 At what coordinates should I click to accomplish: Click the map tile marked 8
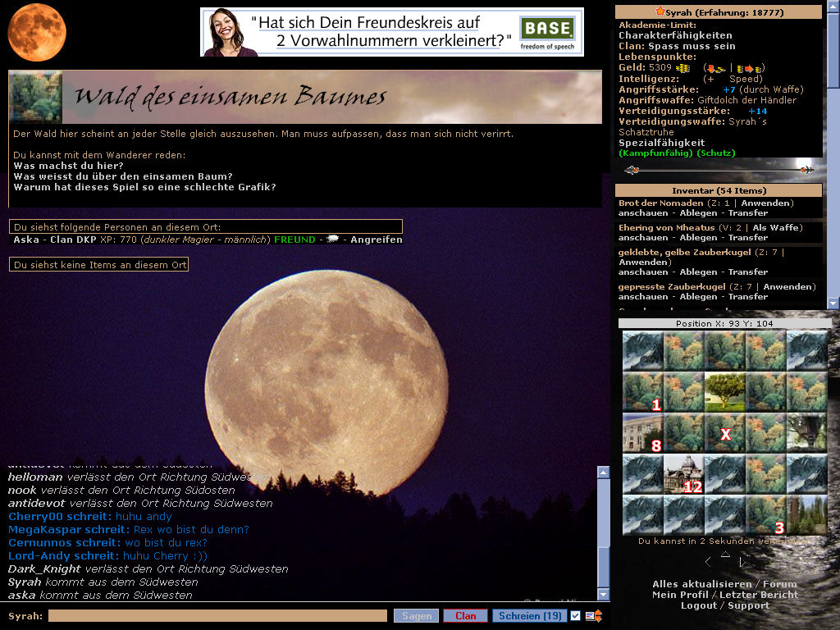click(642, 432)
